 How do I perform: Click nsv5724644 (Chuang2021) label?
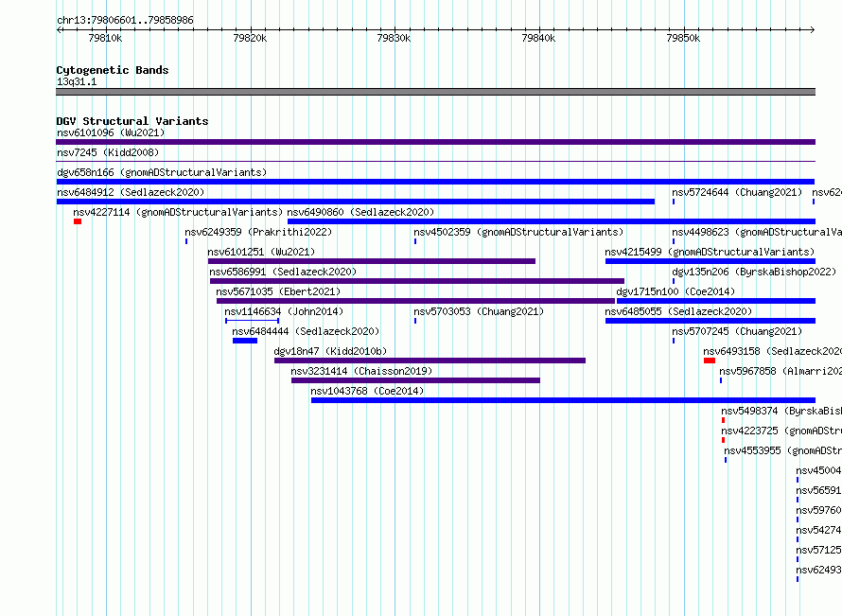click(x=737, y=192)
